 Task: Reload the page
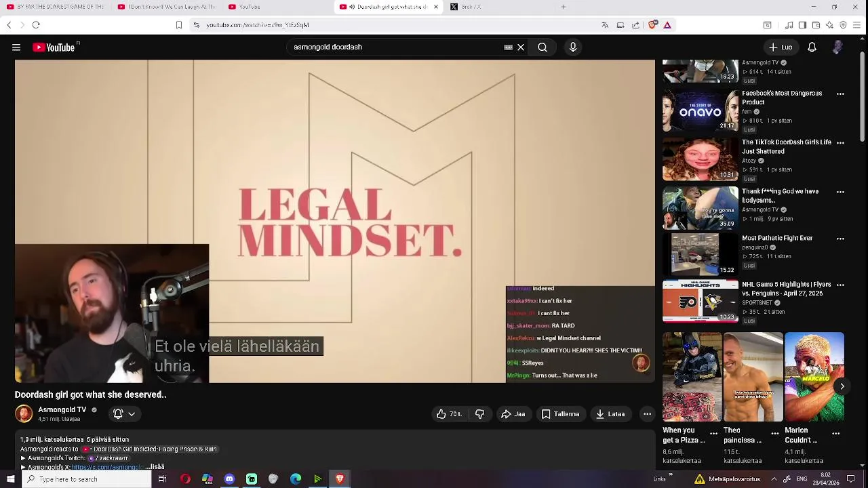click(x=36, y=25)
